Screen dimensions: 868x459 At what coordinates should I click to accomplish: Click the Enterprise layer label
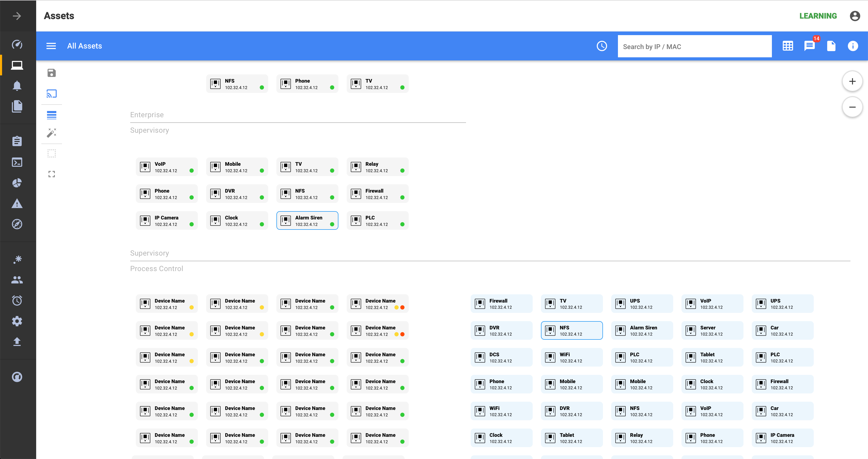147,115
